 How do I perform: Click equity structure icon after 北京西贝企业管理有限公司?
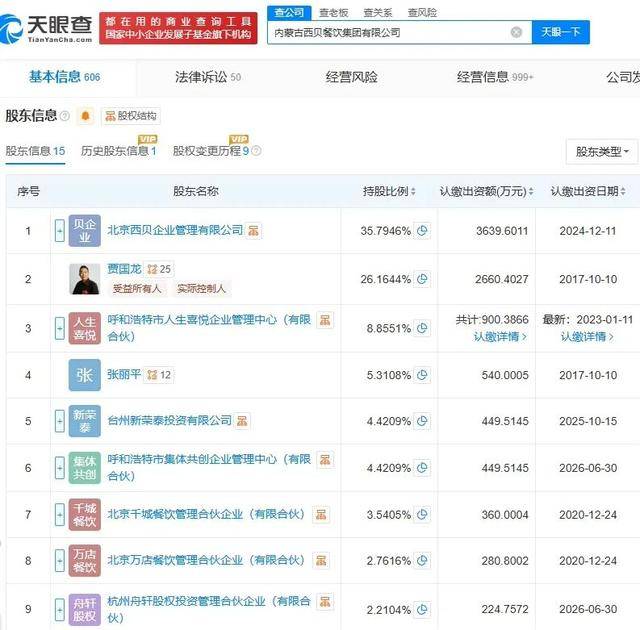click(x=254, y=230)
